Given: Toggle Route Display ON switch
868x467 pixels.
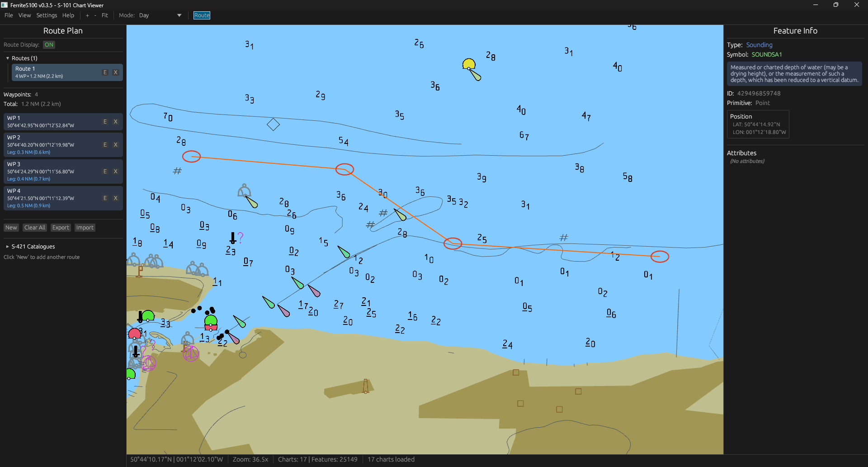Looking at the screenshot, I should tap(49, 45).
